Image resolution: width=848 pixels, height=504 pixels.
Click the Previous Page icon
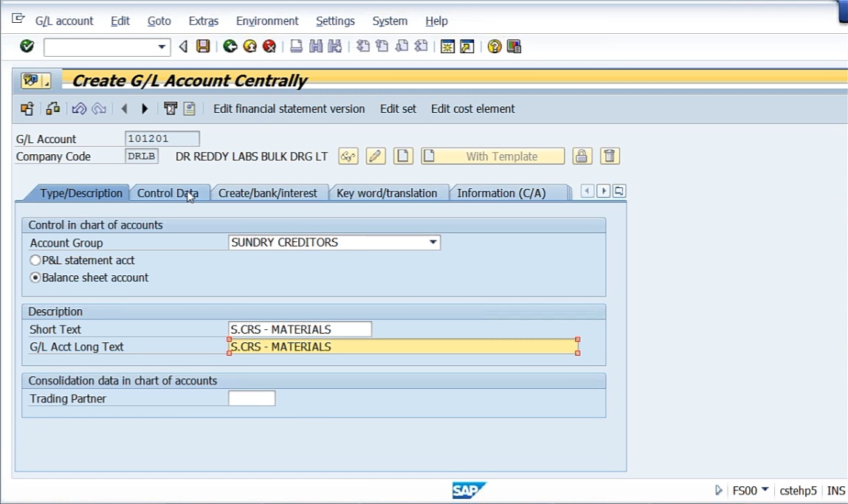pyautogui.click(x=382, y=46)
